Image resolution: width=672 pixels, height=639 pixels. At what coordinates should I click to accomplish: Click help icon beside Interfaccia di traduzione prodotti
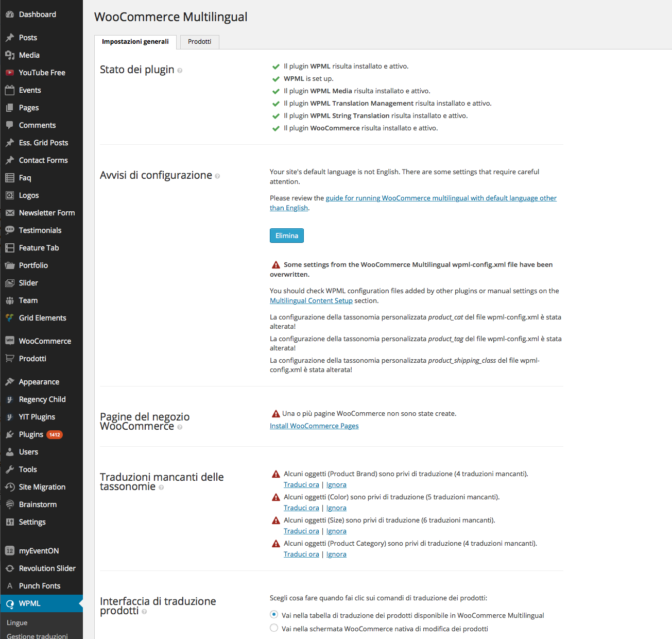tap(144, 612)
